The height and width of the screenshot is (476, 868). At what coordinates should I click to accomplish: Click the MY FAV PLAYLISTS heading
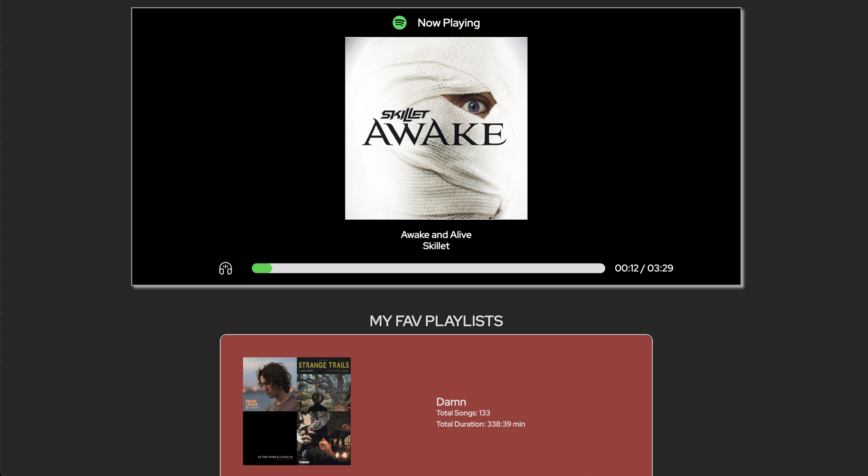[436, 321]
